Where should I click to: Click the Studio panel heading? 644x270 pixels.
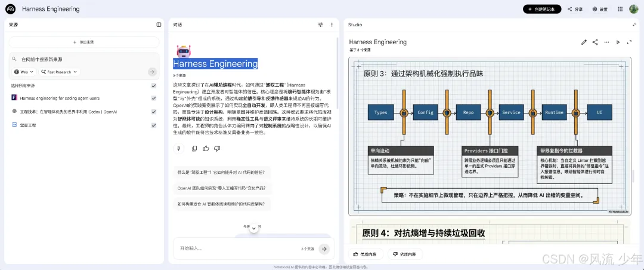(x=355, y=24)
